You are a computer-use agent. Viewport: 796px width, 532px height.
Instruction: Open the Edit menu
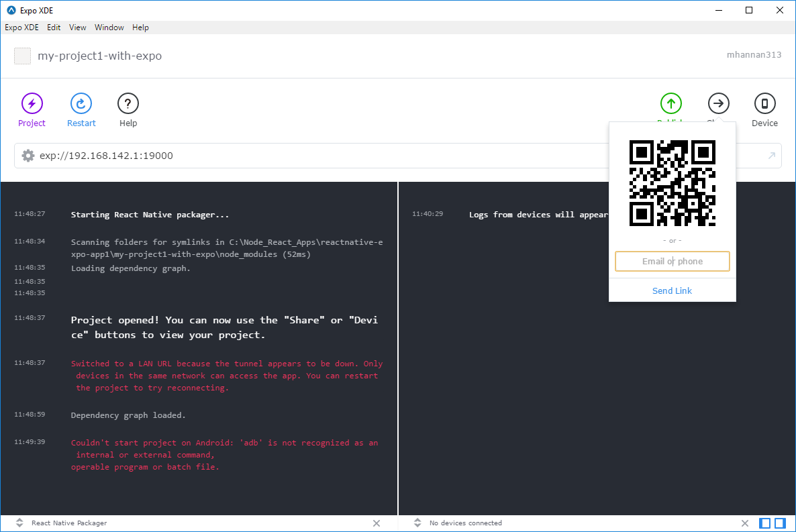[x=54, y=28]
